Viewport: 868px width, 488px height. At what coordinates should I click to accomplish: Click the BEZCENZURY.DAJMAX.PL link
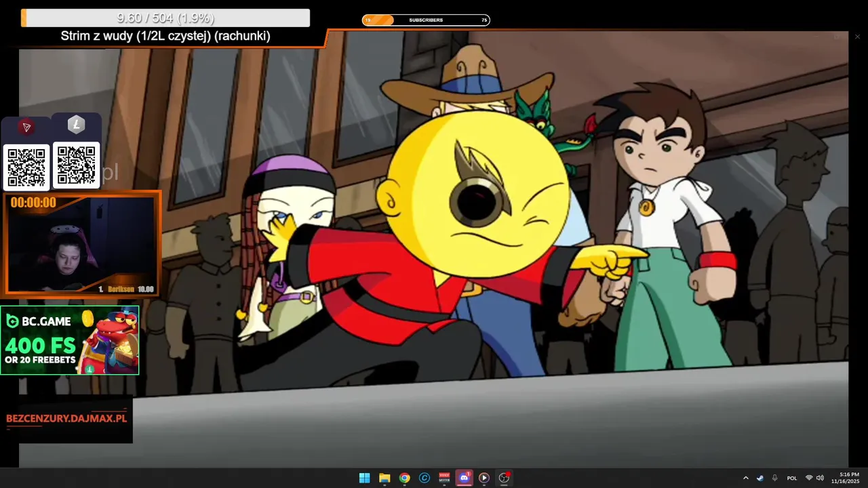(x=66, y=418)
